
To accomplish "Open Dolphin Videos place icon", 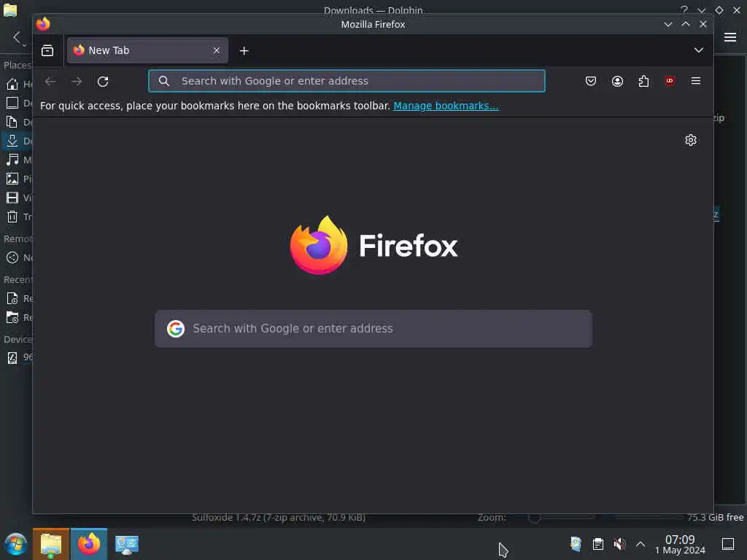I will click(x=12, y=198).
